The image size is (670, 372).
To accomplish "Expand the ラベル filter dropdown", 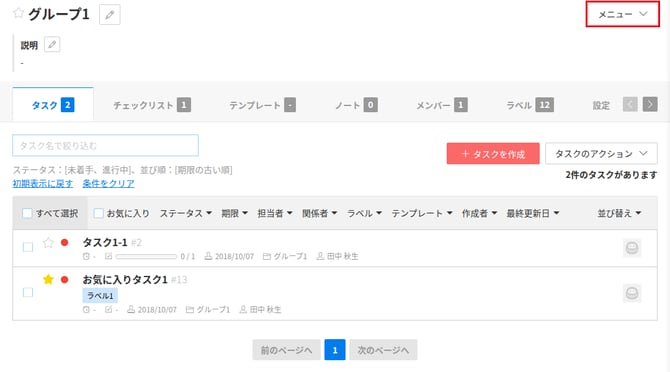I will [x=364, y=213].
